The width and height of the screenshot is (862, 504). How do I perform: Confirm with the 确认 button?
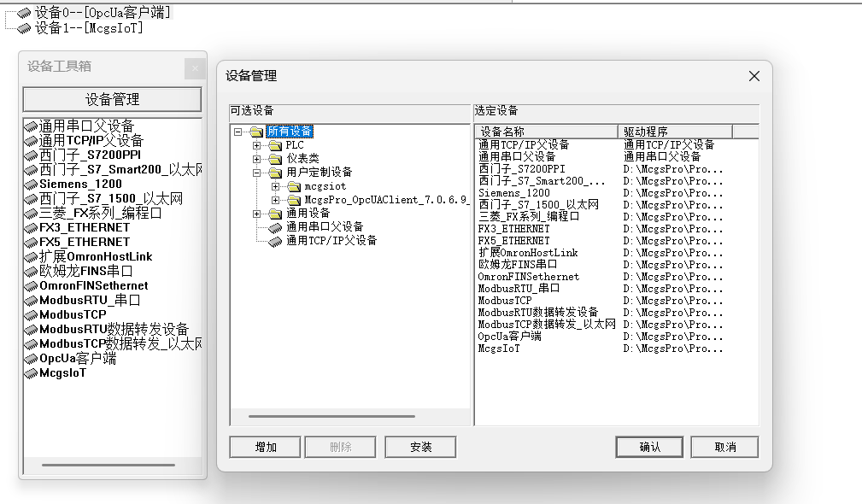pos(650,448)
